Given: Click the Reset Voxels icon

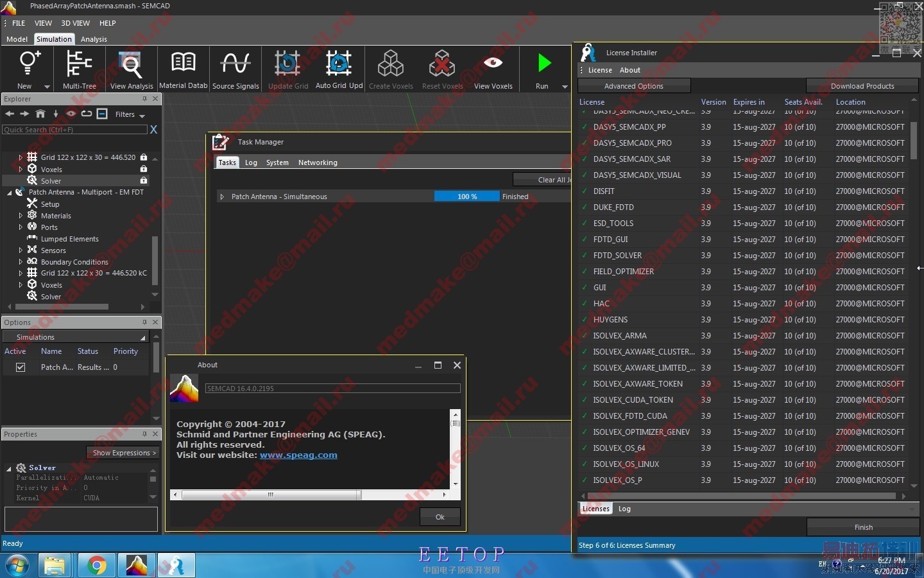Looking at the screenshot, I should click(x=442, y=64).
